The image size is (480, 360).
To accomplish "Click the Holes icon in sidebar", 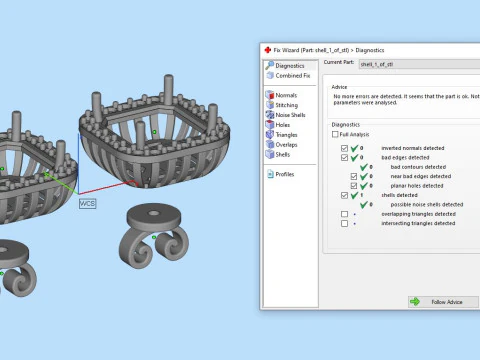I will coord(269,125).
